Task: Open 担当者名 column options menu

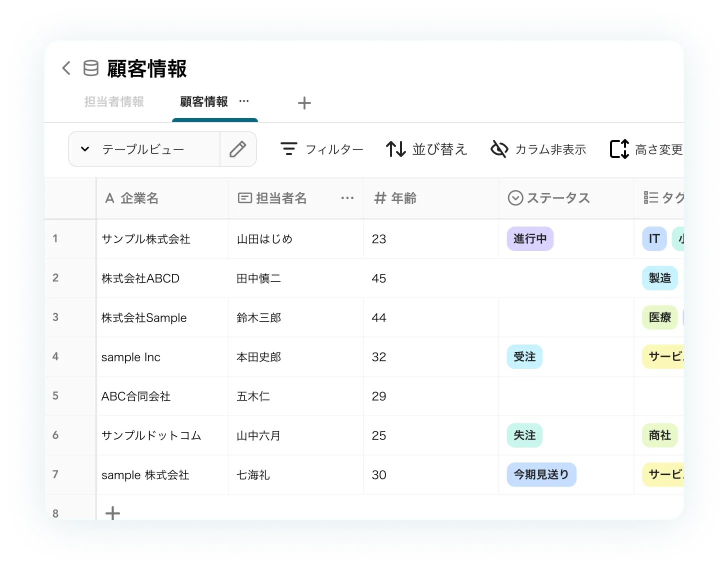Action: [347, 198]
